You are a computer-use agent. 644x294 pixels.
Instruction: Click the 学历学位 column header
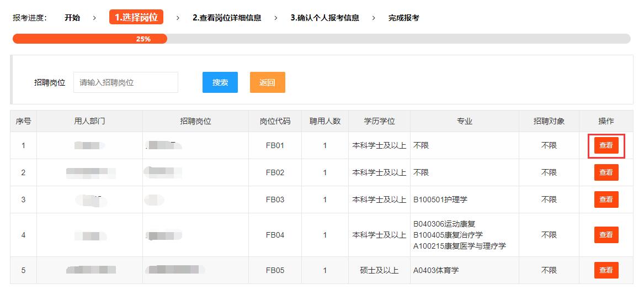coord(379,121)
